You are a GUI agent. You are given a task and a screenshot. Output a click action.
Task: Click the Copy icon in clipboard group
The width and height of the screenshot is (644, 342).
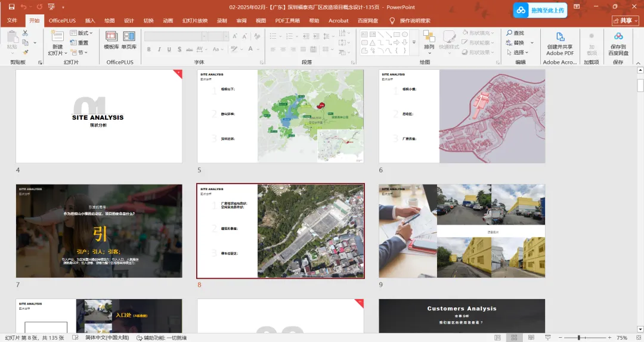click(25, 42)
